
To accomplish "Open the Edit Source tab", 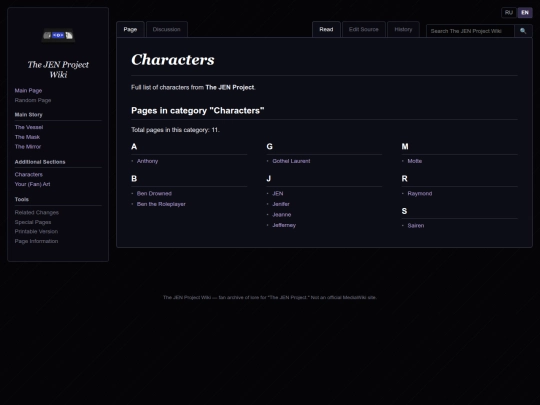I will (364, 29).
